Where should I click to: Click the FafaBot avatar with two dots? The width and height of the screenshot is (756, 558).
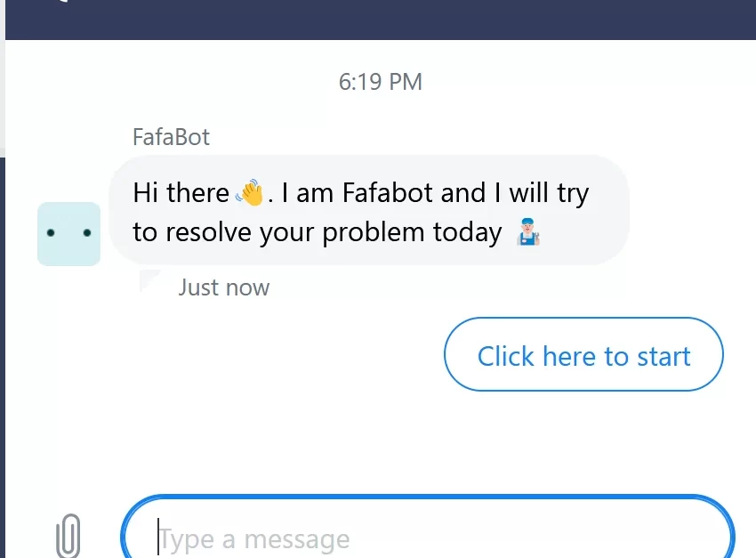(x=69, y=234)
